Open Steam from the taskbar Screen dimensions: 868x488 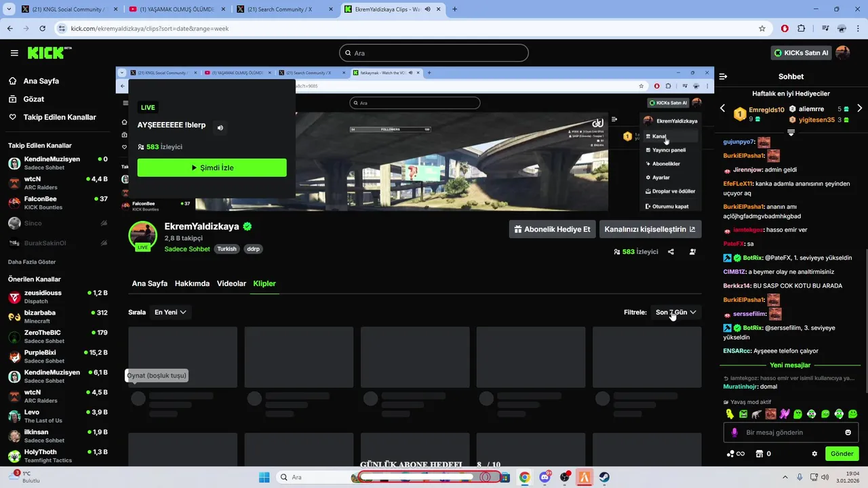604,477
